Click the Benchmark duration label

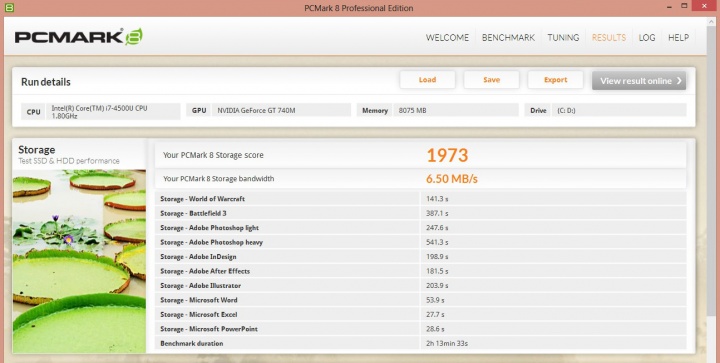(191, 343)
